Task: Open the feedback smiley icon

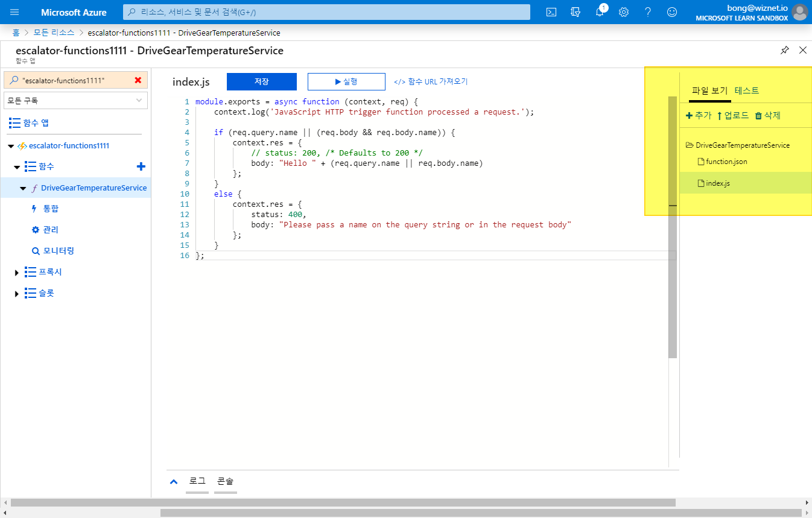Action: pos(672,12)
